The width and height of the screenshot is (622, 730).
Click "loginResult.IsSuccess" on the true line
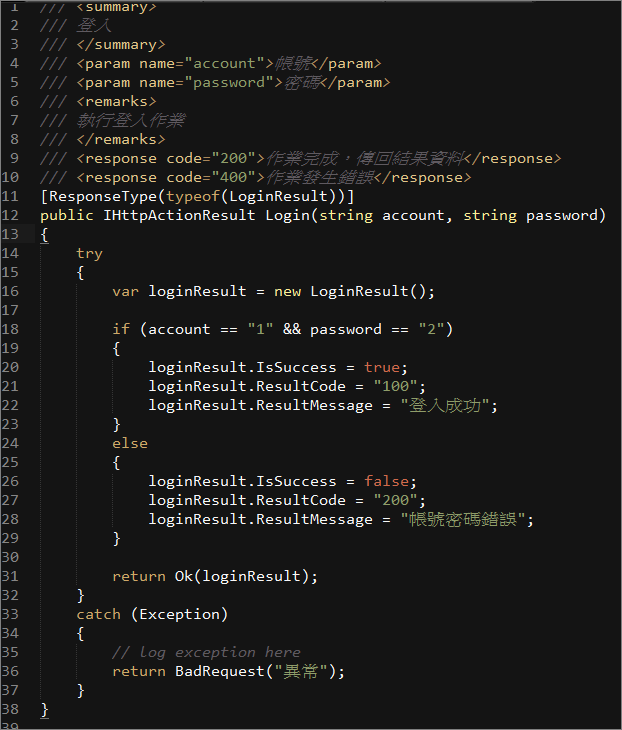pos(242,367)
